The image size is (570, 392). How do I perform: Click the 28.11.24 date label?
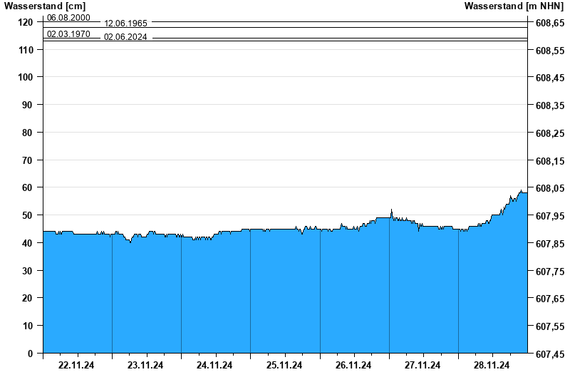click(492, 366)
